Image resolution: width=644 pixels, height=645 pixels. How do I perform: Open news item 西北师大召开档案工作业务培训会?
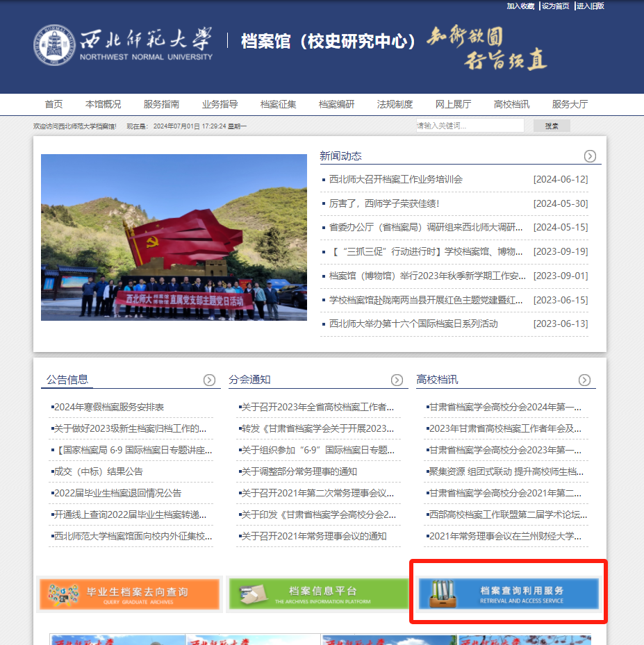pyautogui.click(x=396, y=178)
